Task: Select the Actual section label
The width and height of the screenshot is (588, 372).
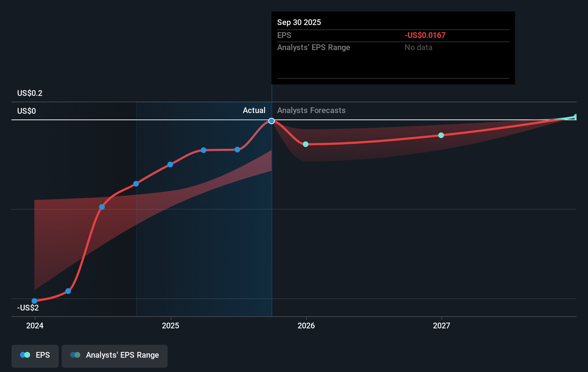Action: [254, 110]
